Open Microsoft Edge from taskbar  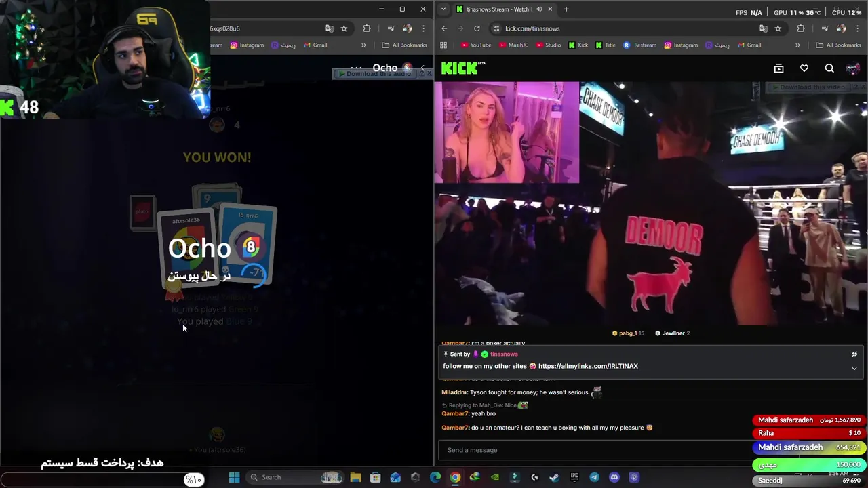click(435, 477)
